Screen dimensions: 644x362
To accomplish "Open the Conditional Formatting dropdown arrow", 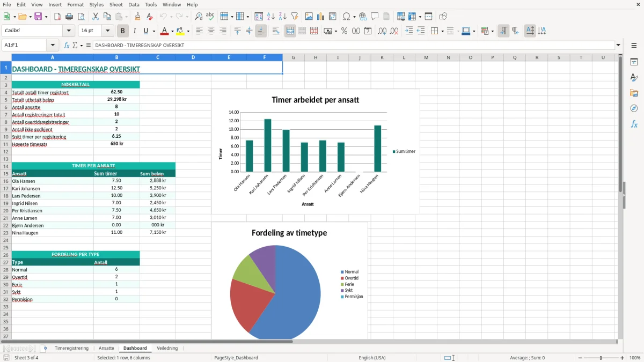I will click(492, 31).
